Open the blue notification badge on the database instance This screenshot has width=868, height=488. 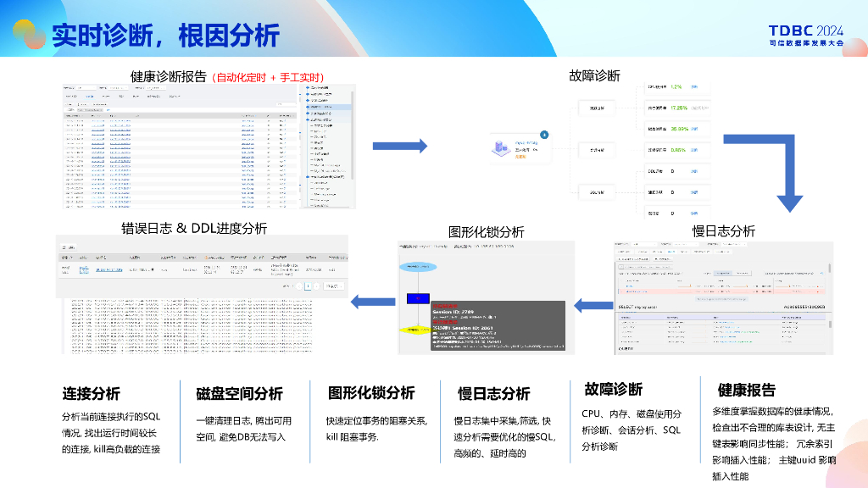click(544, 135)
